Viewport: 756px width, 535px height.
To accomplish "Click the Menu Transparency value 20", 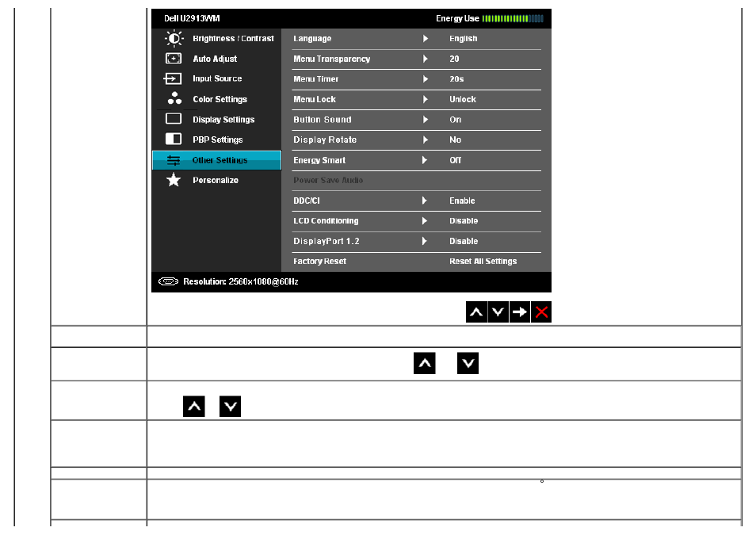I will [454, 59].
